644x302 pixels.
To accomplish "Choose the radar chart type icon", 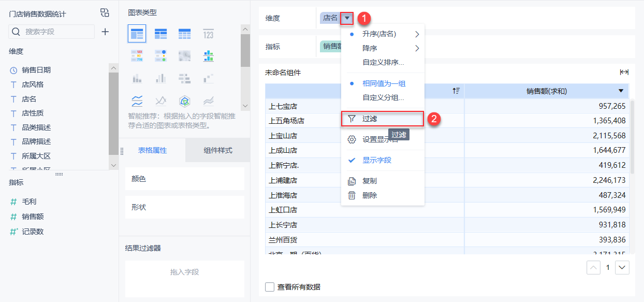I will (184, 100).
